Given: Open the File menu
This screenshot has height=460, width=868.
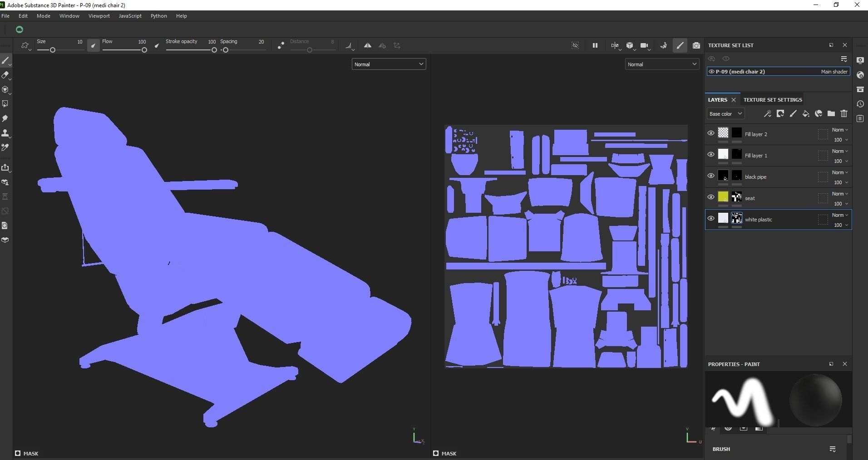Looking at the screenshot, I should [5, 16].
